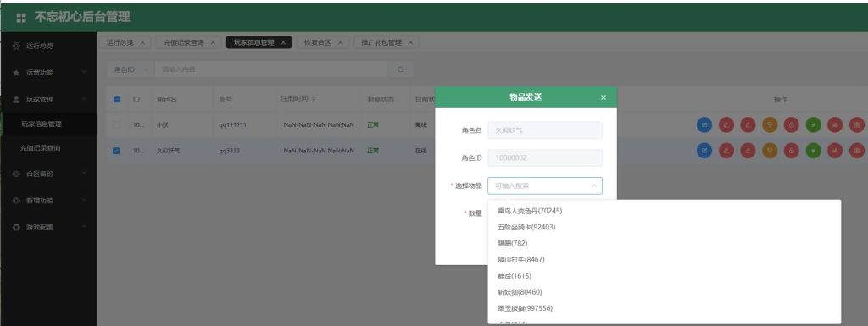Image resolution: width=868 pixels, height=326 pixels.
Task: Select item with code (782) in list
Action: coord(665,243)
